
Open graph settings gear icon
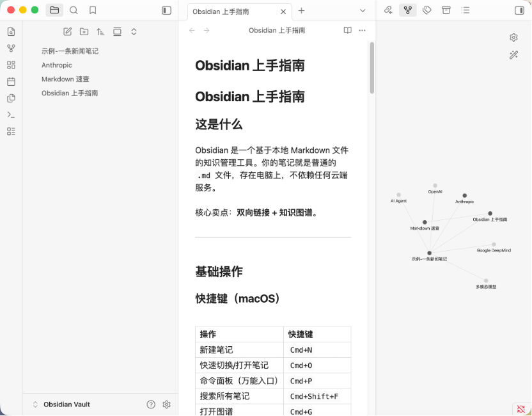(513, 37)
